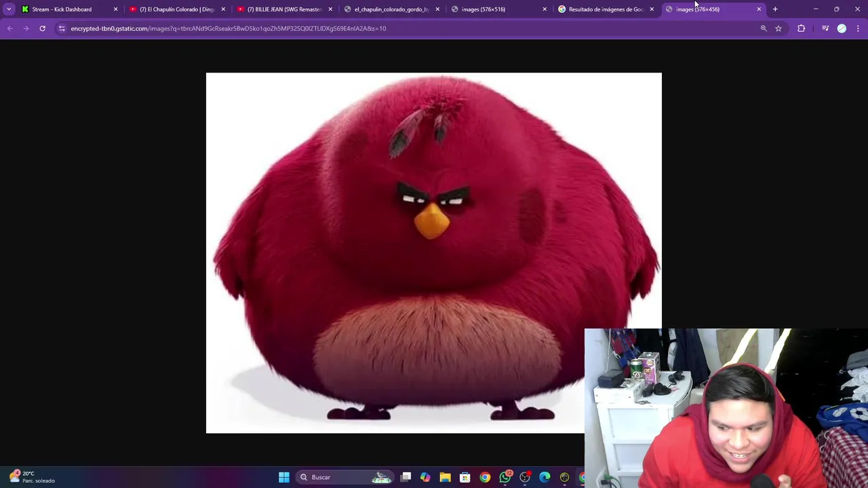Launch Copilot from the taskbar
This screenshot has height=488, width=868.
coord(425,477)
